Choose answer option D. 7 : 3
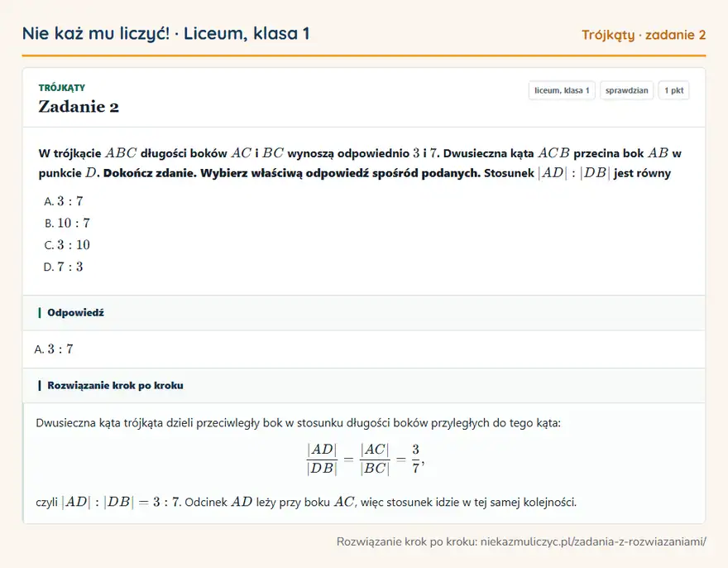 (x=64, y=267)
